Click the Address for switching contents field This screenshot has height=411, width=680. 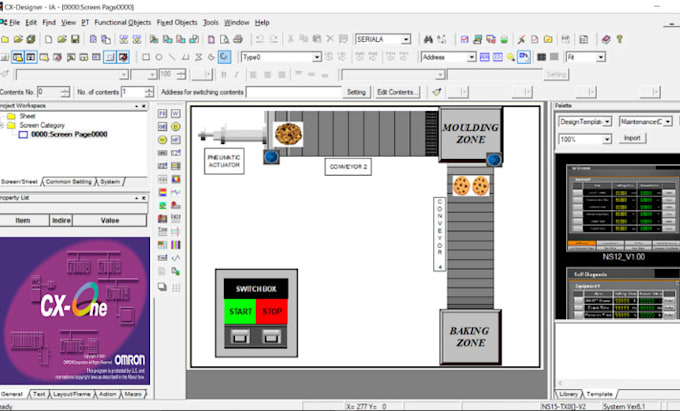(x=294, y=92)
